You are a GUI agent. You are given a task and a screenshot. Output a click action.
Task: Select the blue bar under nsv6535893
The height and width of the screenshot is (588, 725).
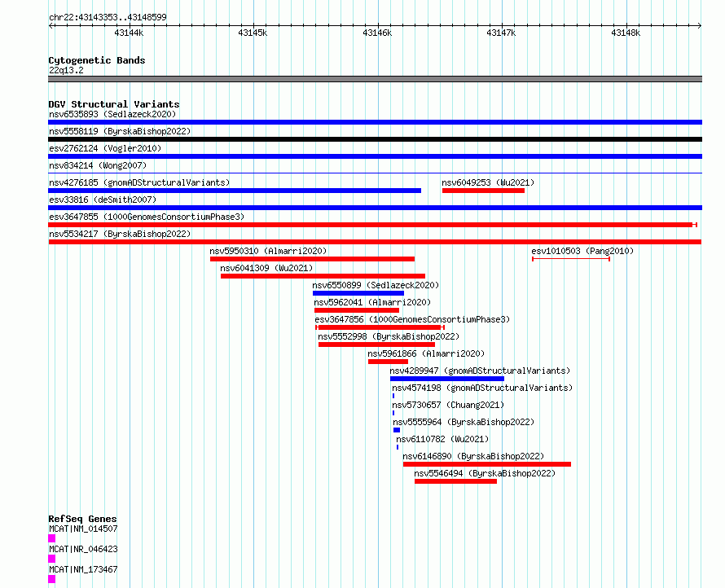point(375,122)
